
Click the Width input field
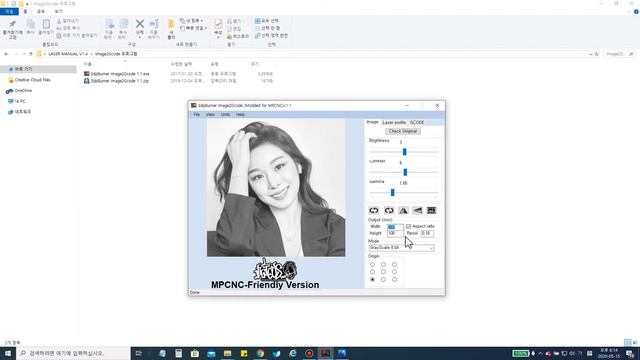pyautogui.click(x=395, y=227)
